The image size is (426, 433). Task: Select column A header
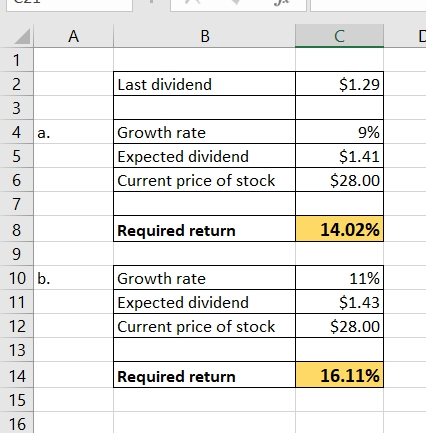(x=73, y=36)
